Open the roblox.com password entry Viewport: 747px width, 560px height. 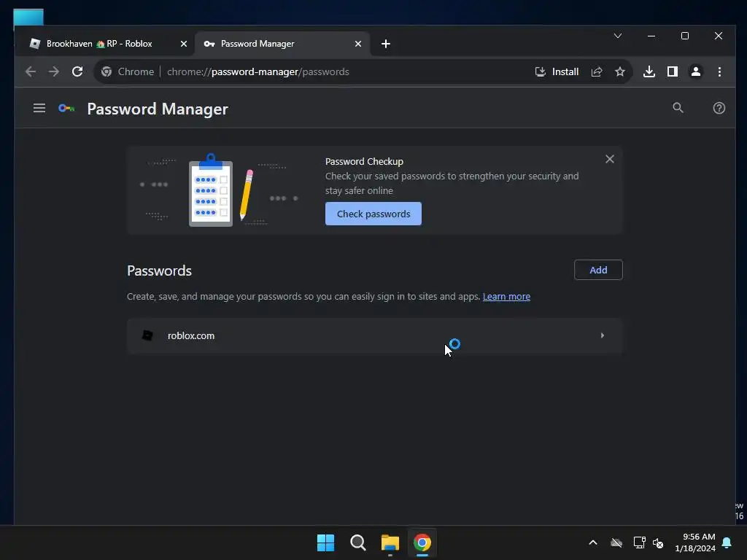374,335
